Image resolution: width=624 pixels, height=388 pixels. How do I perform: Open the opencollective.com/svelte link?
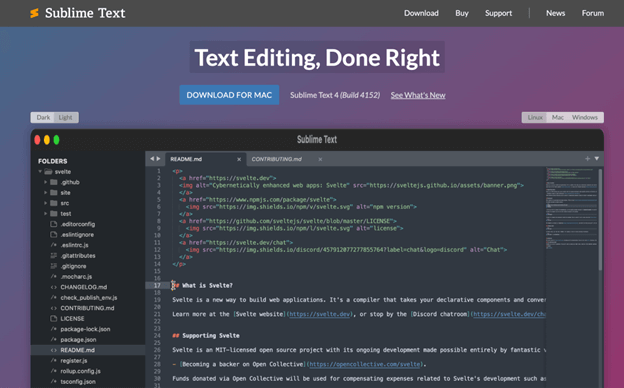click(x=365, y=365)
